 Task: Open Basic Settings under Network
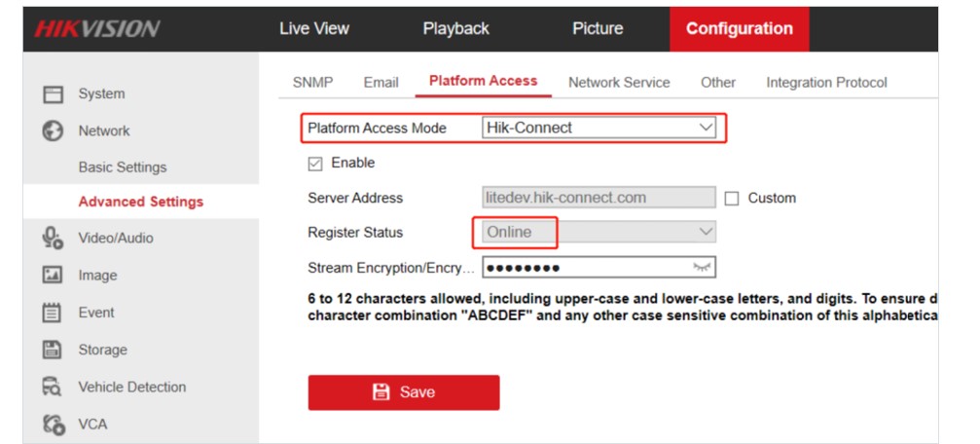pos(123,167)
